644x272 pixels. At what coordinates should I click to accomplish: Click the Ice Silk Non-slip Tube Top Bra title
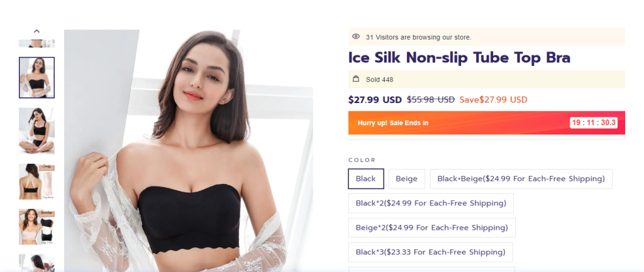pos(459,58)
